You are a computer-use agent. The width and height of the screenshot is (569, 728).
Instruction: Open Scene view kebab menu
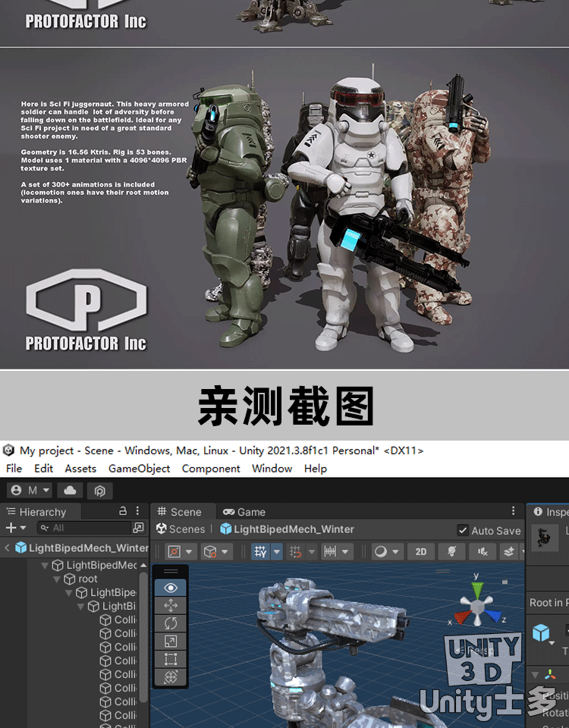point(514,510)
